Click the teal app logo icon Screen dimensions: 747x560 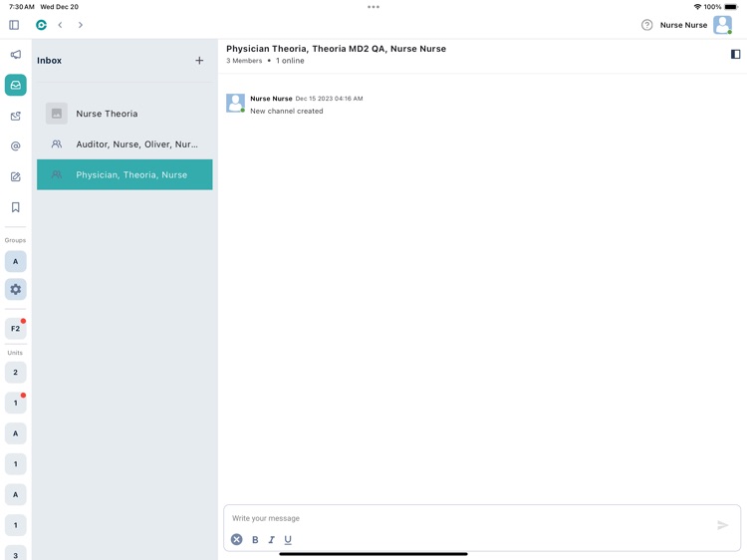tap(42, 25)
